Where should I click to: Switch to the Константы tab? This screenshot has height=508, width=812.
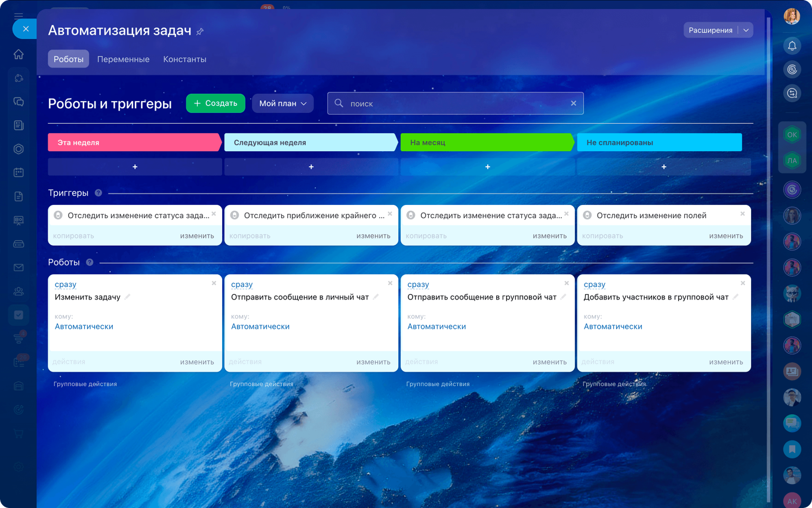coord(184,59)
